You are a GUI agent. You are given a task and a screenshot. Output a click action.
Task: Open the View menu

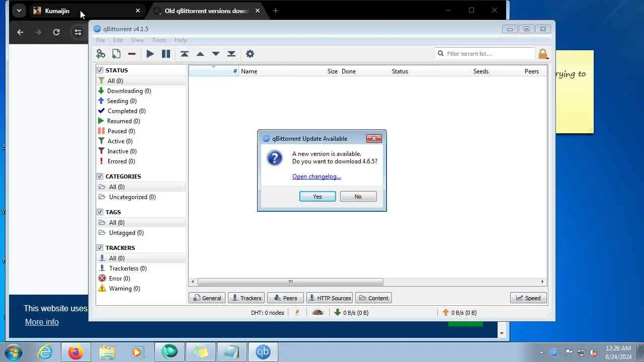pyautogui.click(x=137, y=40)
